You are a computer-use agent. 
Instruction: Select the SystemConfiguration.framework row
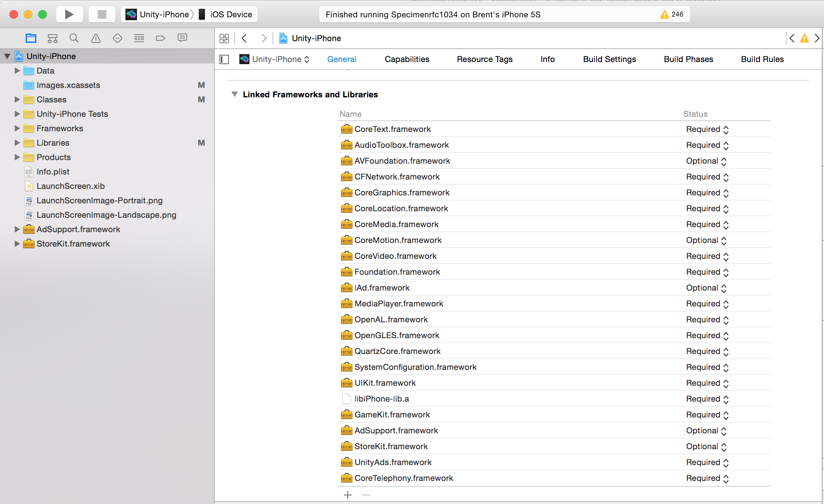click(x=554, y=367)
